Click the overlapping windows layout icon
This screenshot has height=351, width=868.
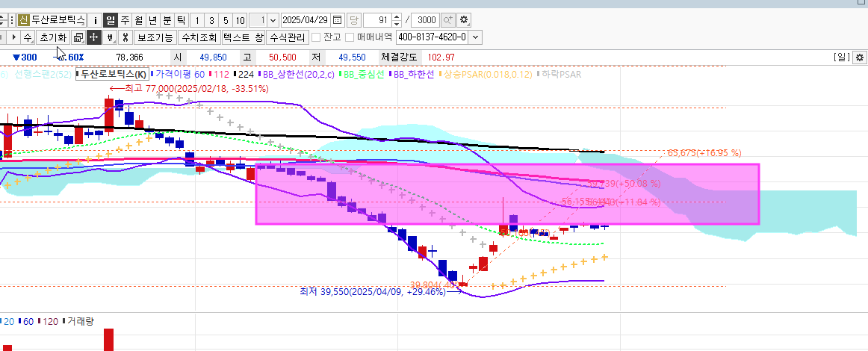pyautogui.click(x=78, y=37)
